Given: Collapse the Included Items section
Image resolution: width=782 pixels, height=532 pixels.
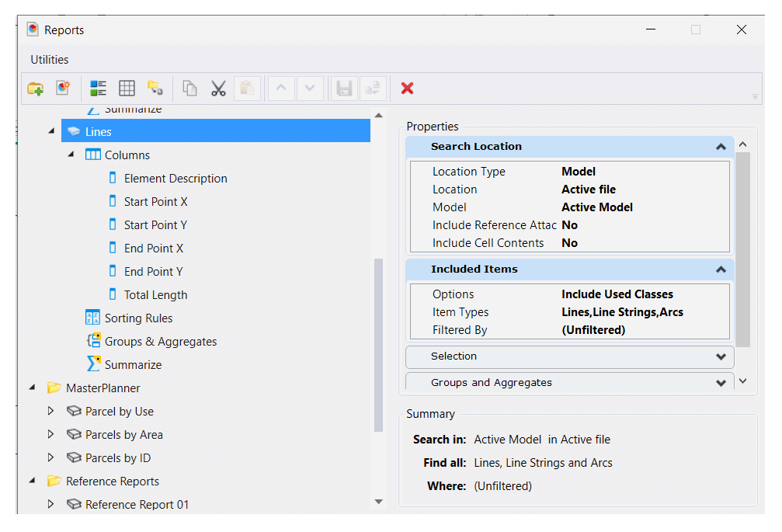Looking at the screenshot, I should (721, 269).
